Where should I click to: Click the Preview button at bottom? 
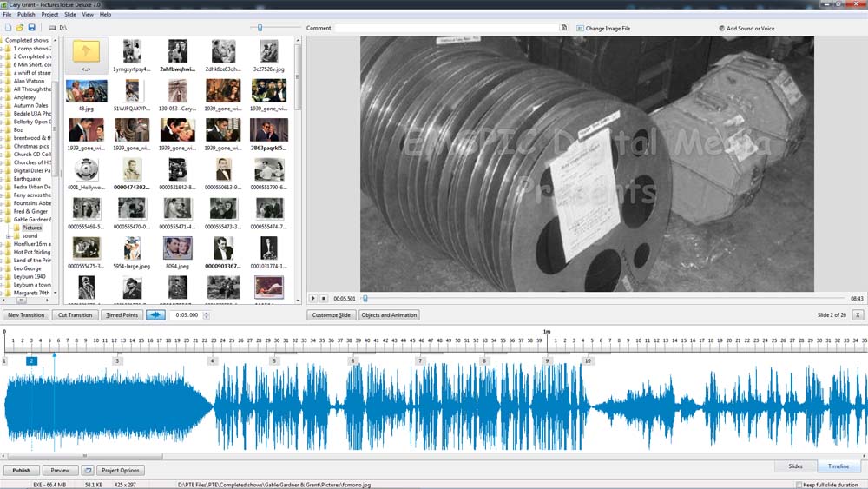61,470
